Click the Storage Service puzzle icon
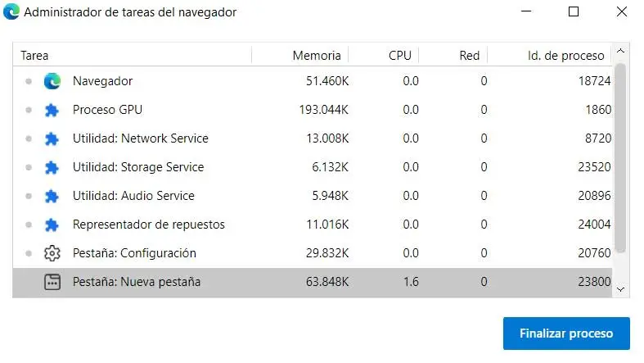 (52, 167)
